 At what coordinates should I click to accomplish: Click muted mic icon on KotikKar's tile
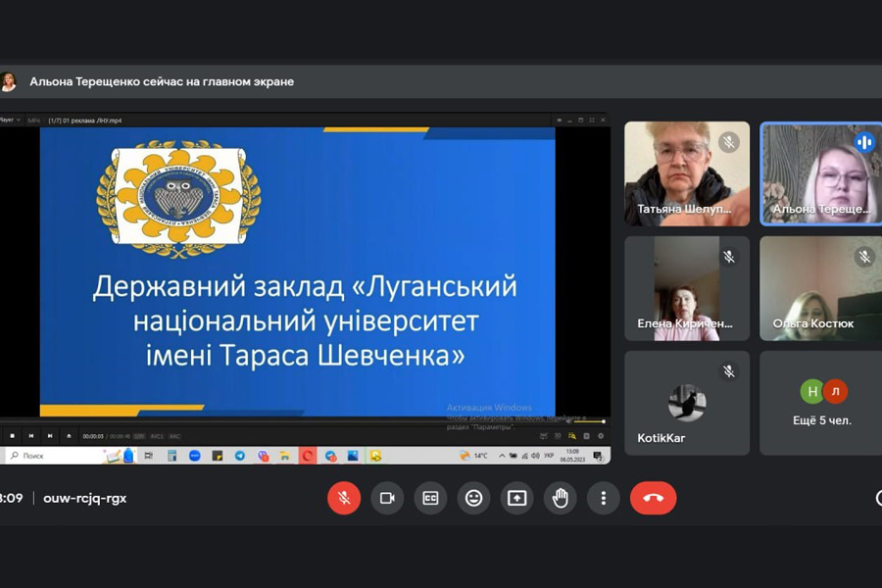729,371
